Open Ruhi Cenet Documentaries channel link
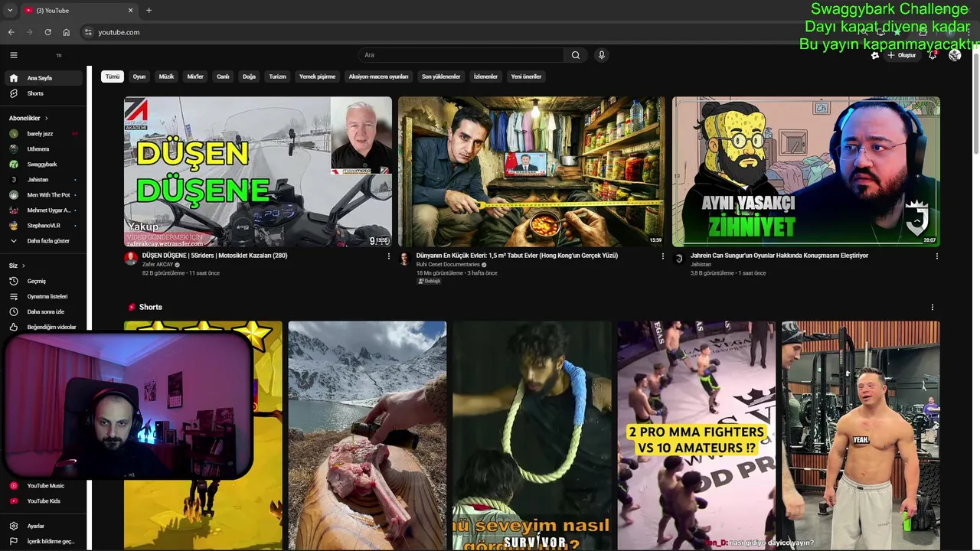Image resolution: width=980 pixels, height=551 pixels. coord(448,265)
